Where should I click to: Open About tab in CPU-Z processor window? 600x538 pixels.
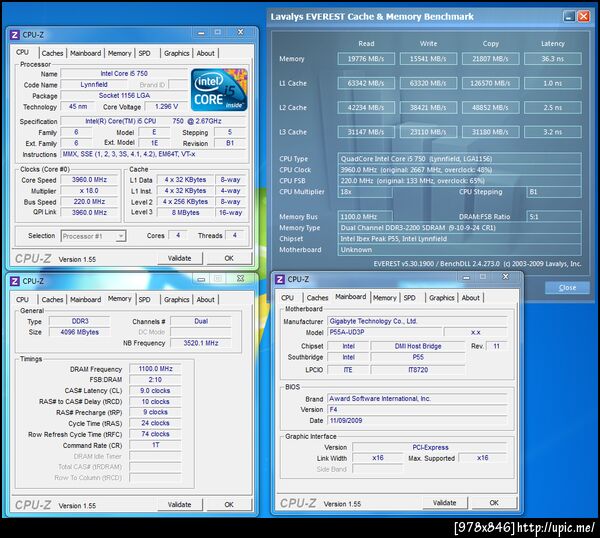205,53
